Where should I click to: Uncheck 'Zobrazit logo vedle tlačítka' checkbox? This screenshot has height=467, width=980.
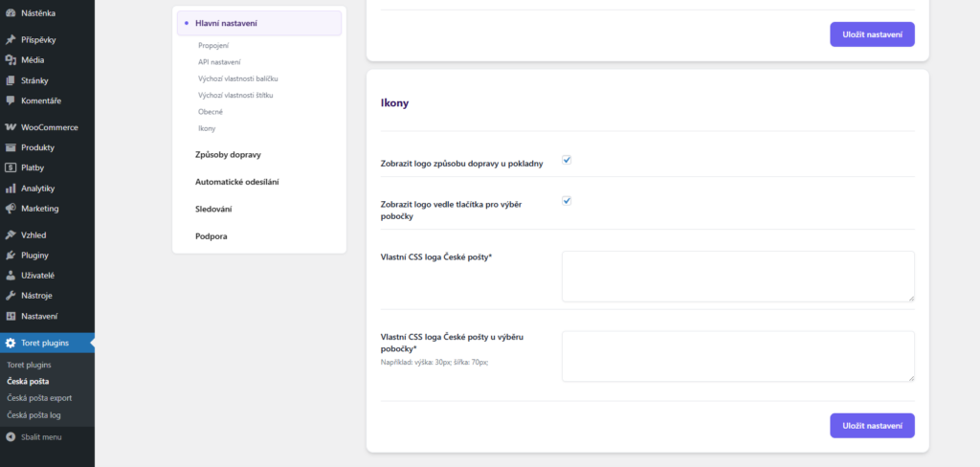(567, 201)
